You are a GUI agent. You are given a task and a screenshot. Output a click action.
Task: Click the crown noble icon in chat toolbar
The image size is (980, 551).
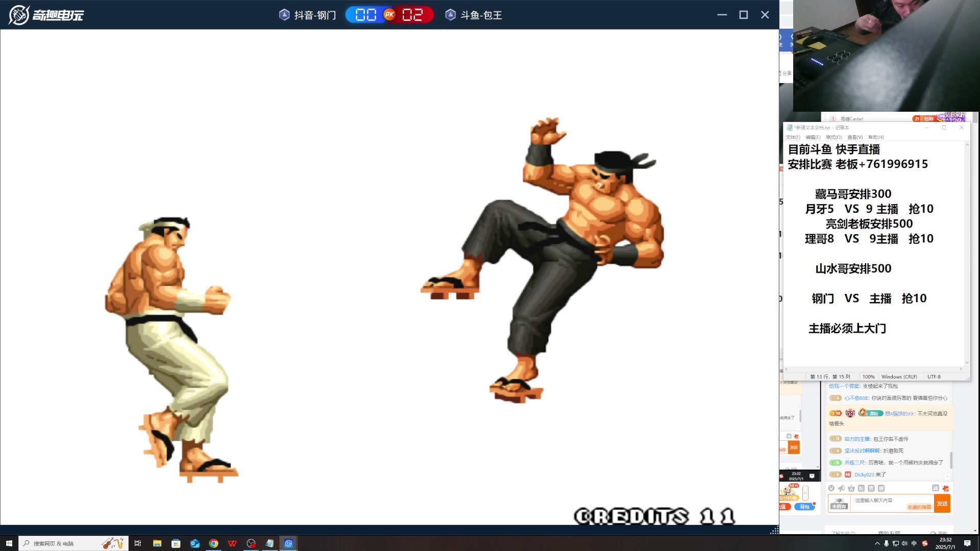coord(851,488)
